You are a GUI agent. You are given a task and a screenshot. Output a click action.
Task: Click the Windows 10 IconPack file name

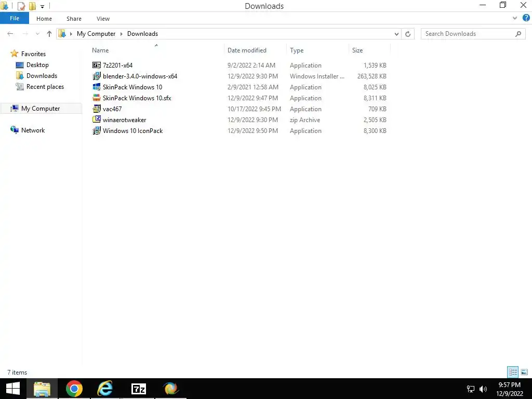tap(132, 130)
